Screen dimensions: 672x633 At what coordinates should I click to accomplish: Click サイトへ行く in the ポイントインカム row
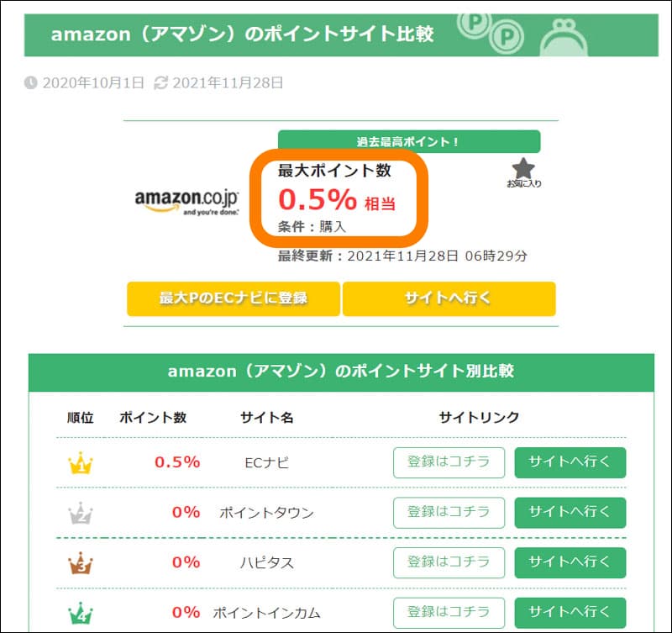pos(570,613)
